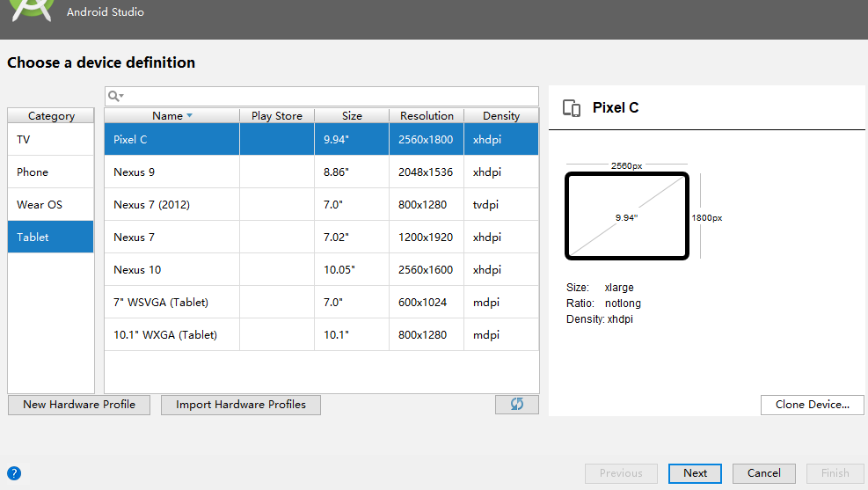Click the 10.05" size cell
Image resolution: width=868 pixels, height=490 pixels.
point(352,270)
